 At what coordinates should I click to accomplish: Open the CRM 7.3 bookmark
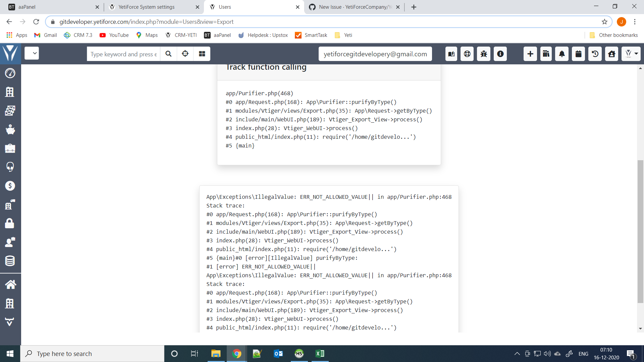(x=78, y=35)
